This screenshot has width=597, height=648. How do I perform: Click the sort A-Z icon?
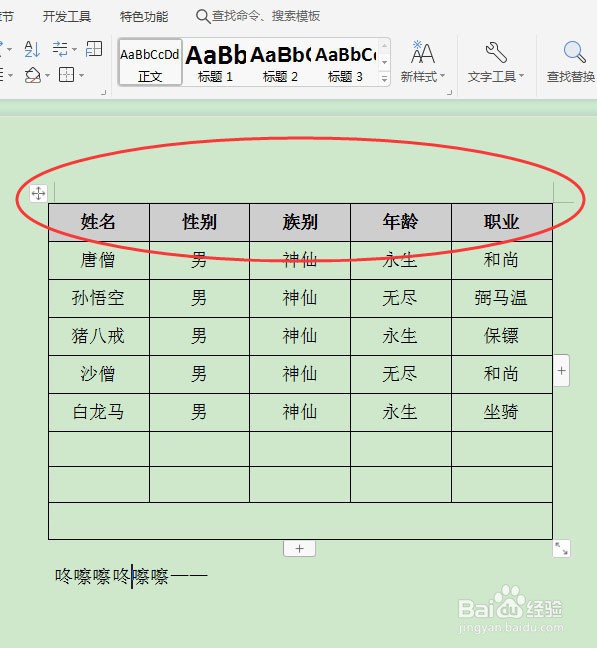click(x=32, y=49)
